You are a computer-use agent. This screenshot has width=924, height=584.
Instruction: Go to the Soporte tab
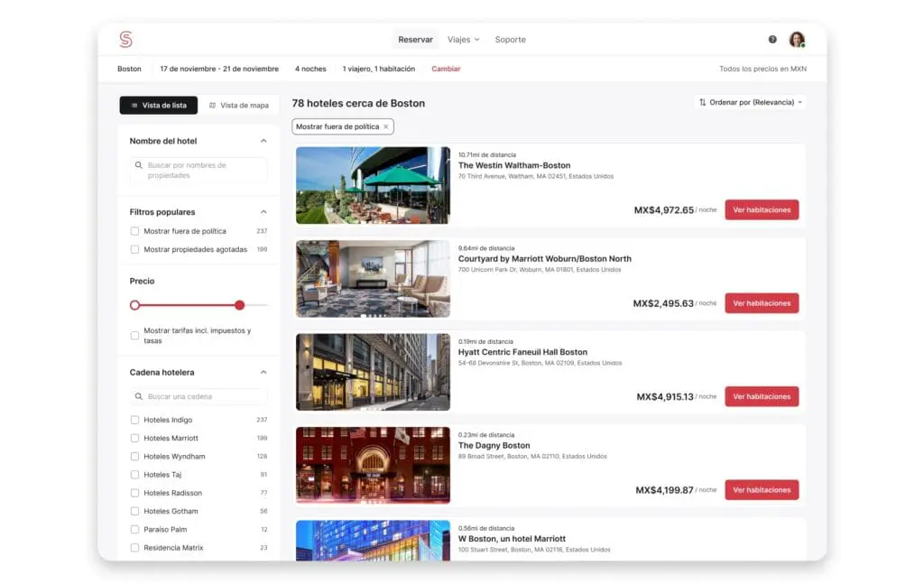[x=510, y=40]
